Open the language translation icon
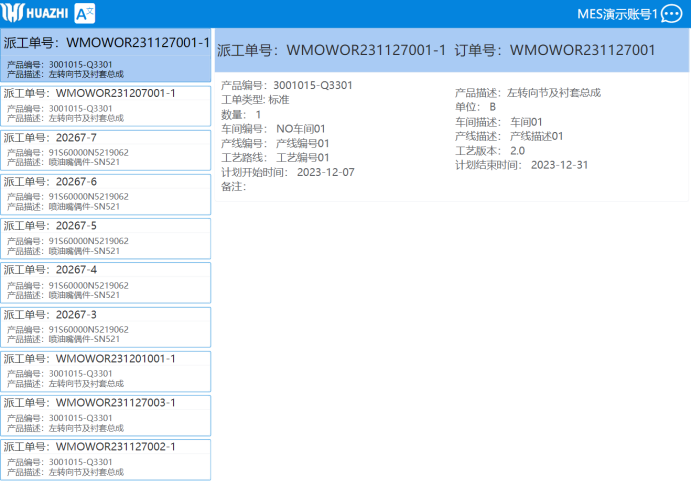Screen dimensions: 691x487 (86, 14)
